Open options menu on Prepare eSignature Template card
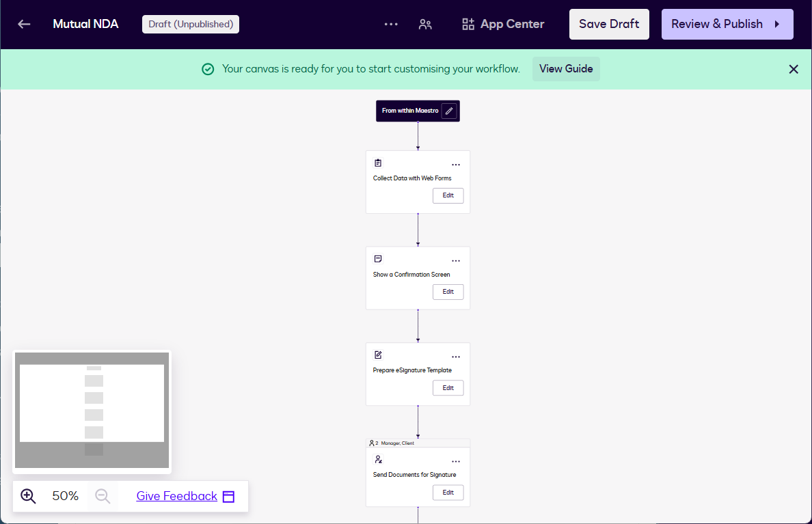 point(456,356)
